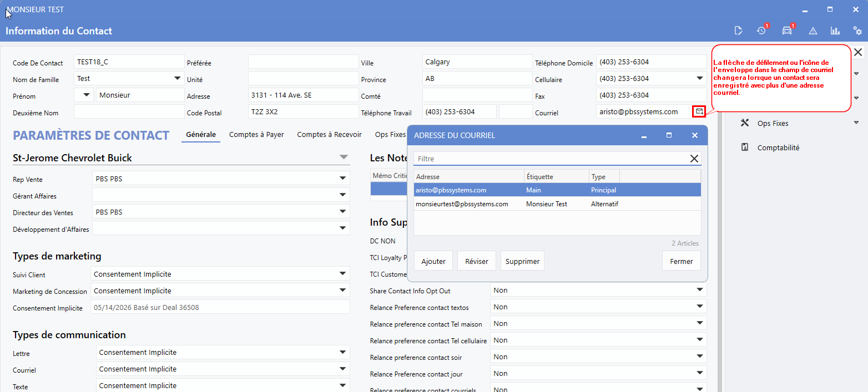Click the Comté input field
The width and height of the screenshot is (868, 392).
(x=477, y=95)
